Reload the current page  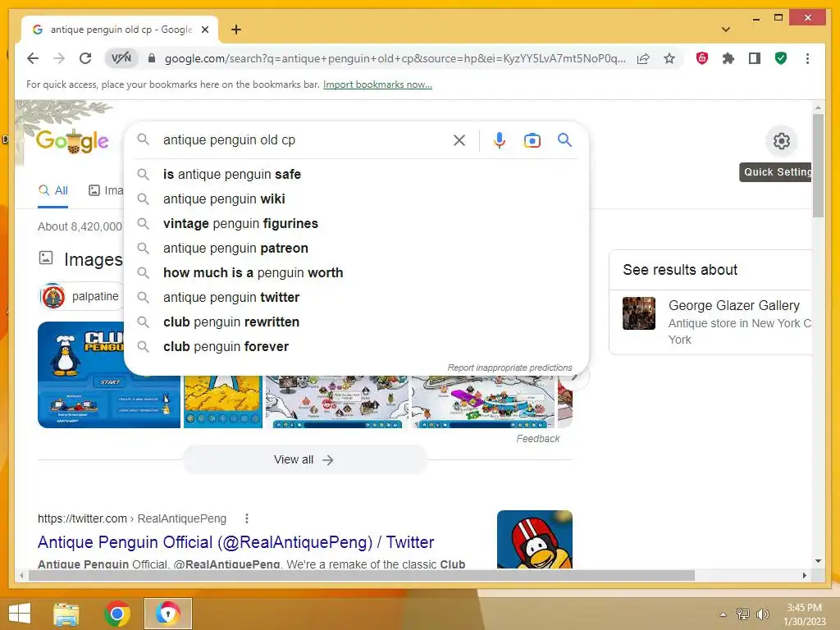point(85,58)
